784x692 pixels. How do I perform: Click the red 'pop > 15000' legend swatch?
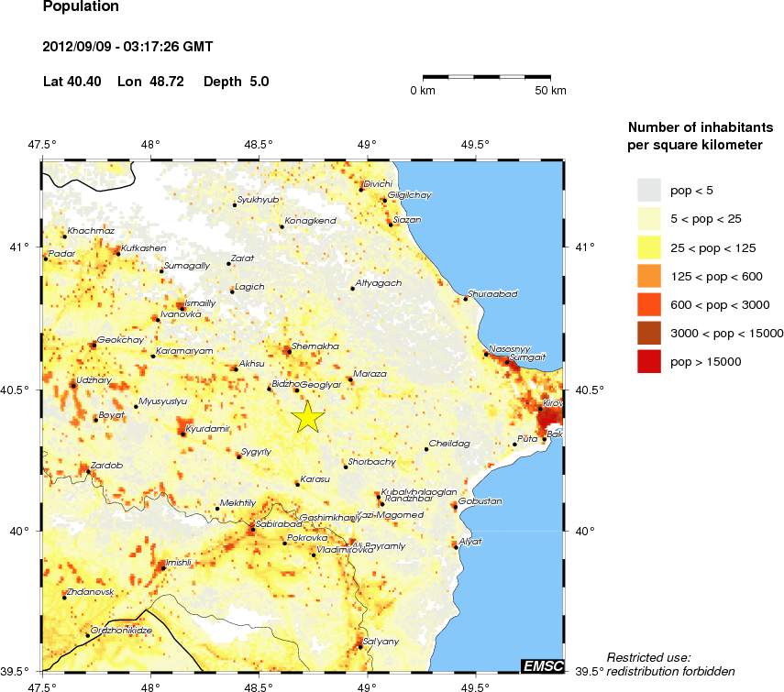point(649,362)
